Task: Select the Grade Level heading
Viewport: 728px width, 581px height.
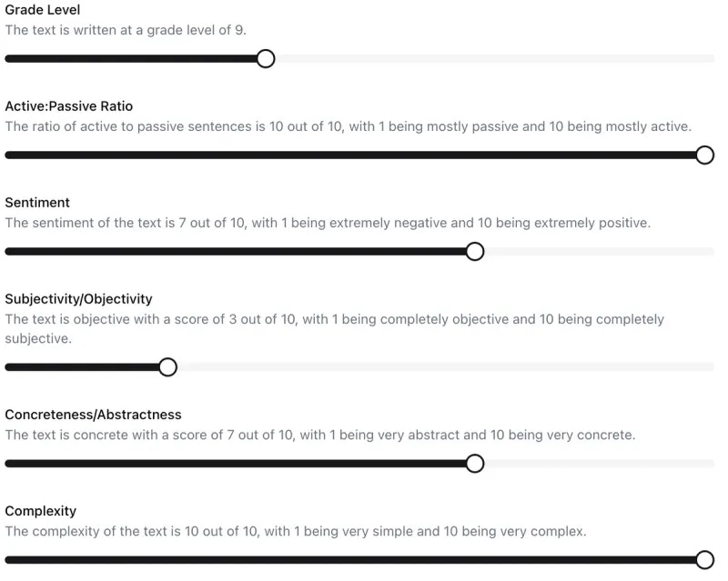Action: [x=42, y=10]
